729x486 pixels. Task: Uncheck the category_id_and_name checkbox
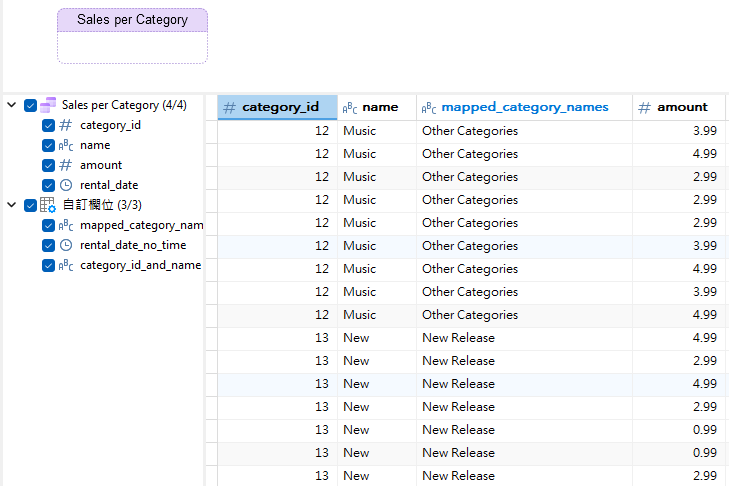pyautogui.click(x=48, y=265)
